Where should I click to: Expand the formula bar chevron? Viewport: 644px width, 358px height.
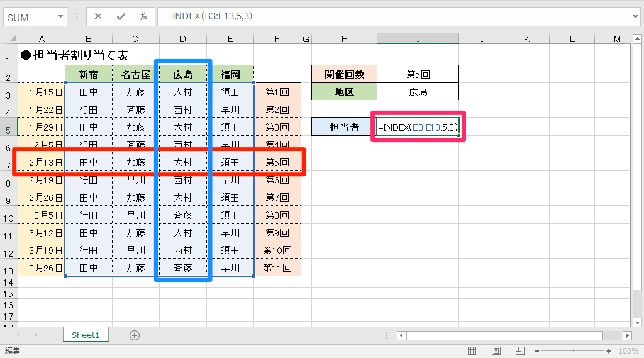(x=635, y=16)
